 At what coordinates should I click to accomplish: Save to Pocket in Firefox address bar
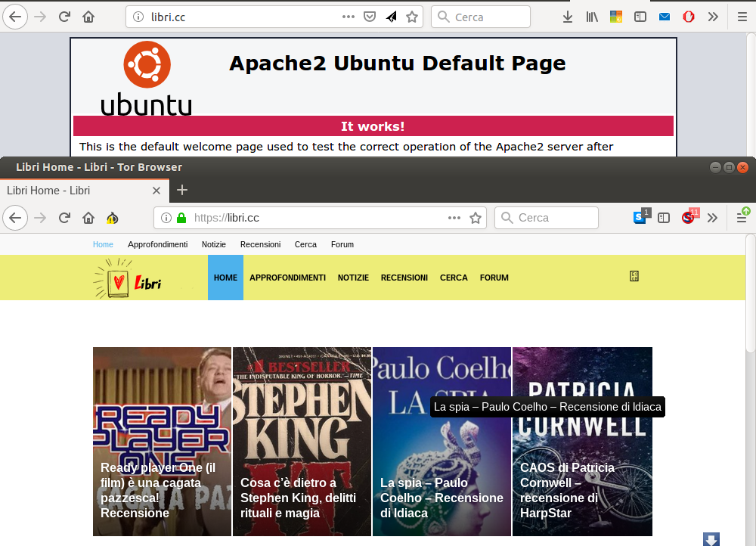370,17
